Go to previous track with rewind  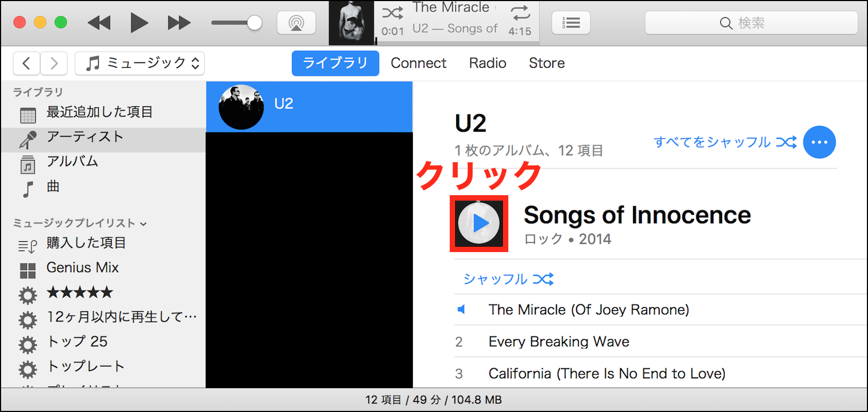[x=99, y=23]
